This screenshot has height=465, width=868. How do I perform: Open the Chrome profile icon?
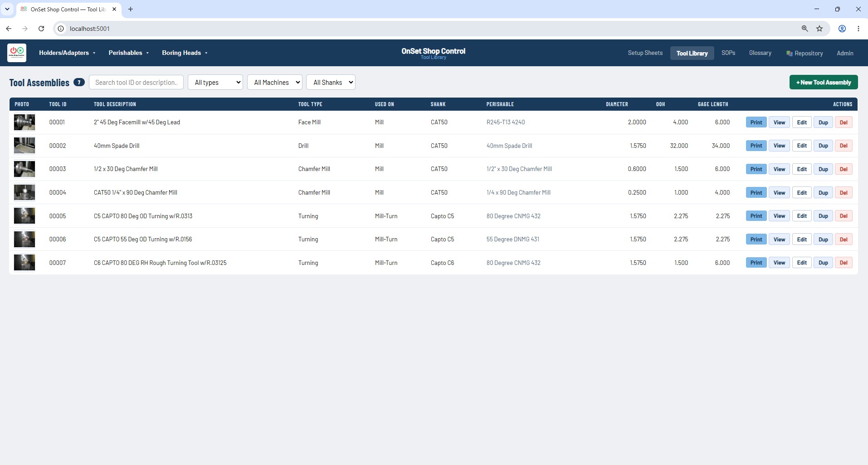coord(842,29)
